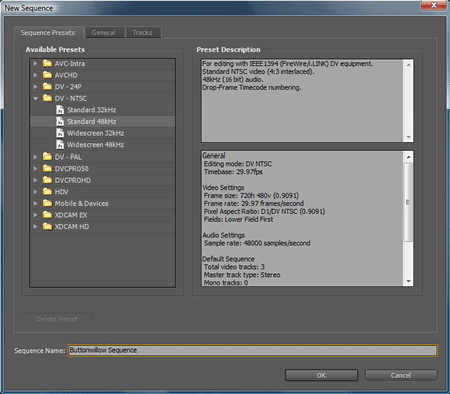The image size is (450, 394).
Task: Click the DVCPROHD folder icon
Action: pos(47,180)
